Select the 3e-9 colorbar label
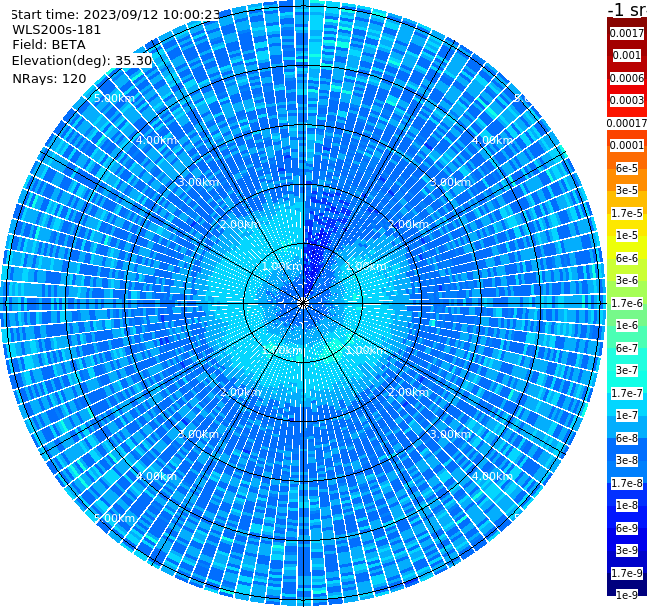This screenshot has width=647, height=607. (x=627, y=550)
